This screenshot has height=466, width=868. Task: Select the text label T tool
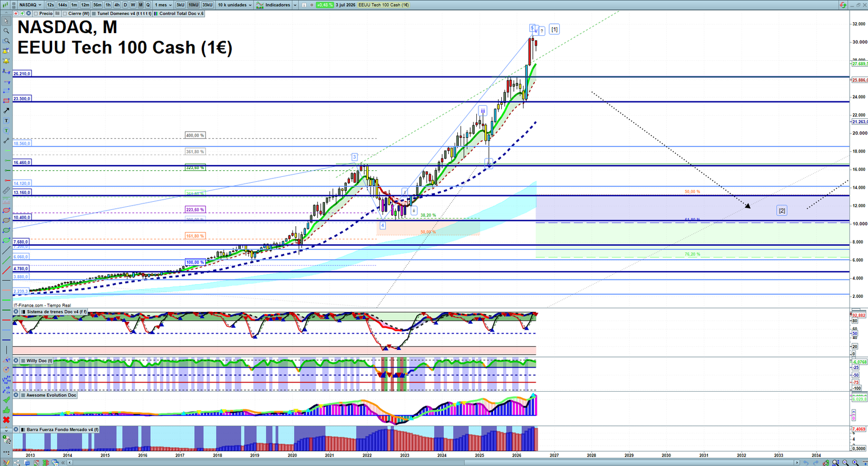7,121
